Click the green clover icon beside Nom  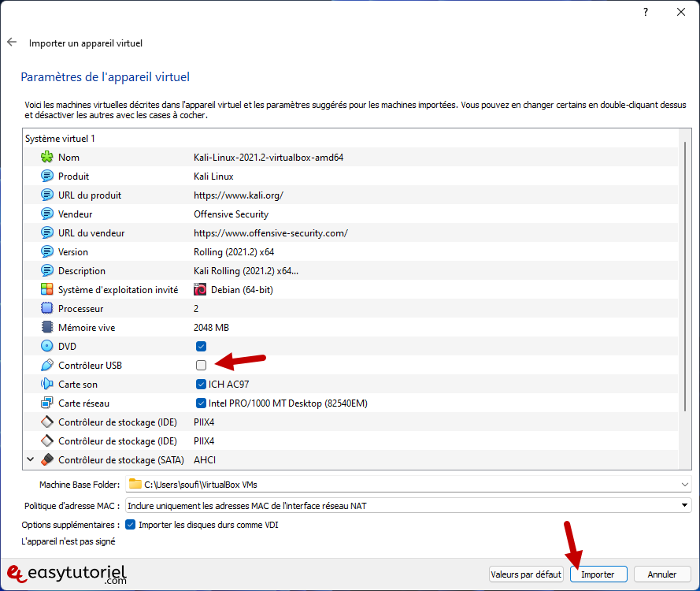pyautogui.click(x=47, y=158)
